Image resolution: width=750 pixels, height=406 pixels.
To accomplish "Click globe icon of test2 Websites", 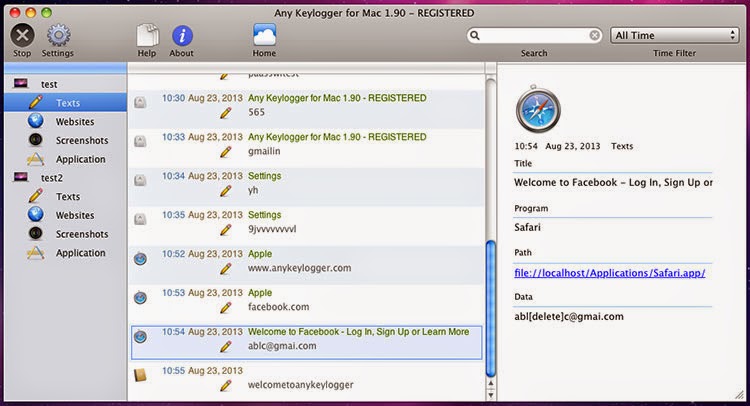I will pyautogui.click(x=35, y=214).
